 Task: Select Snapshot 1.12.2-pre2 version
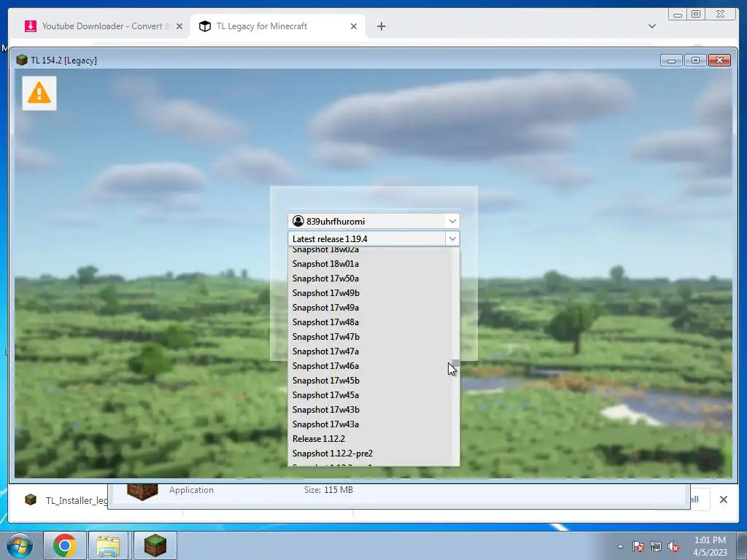click(x=369, y=454)
